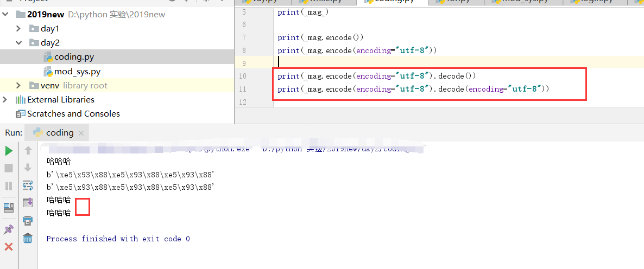The height and width of the screenshot is (269, 644).
Task: Click the Scroll to End icon
Action: pyautogui.click(x=28, y=202)
